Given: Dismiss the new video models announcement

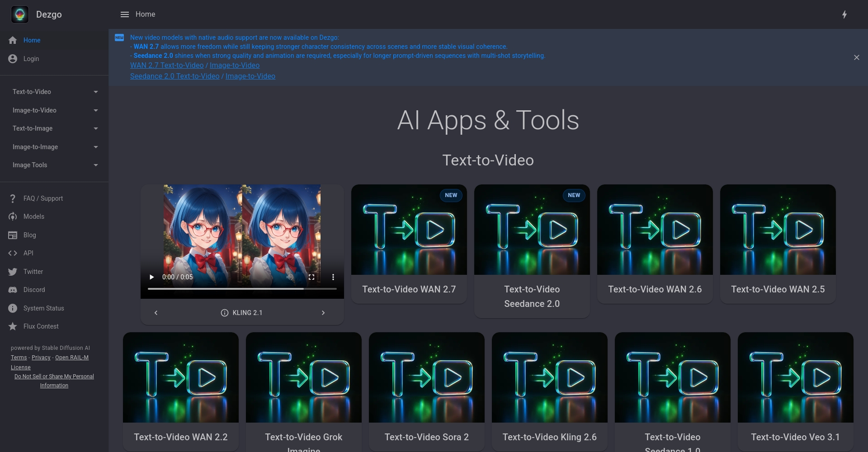Looking at the screenshot, I should coord(857,57).
